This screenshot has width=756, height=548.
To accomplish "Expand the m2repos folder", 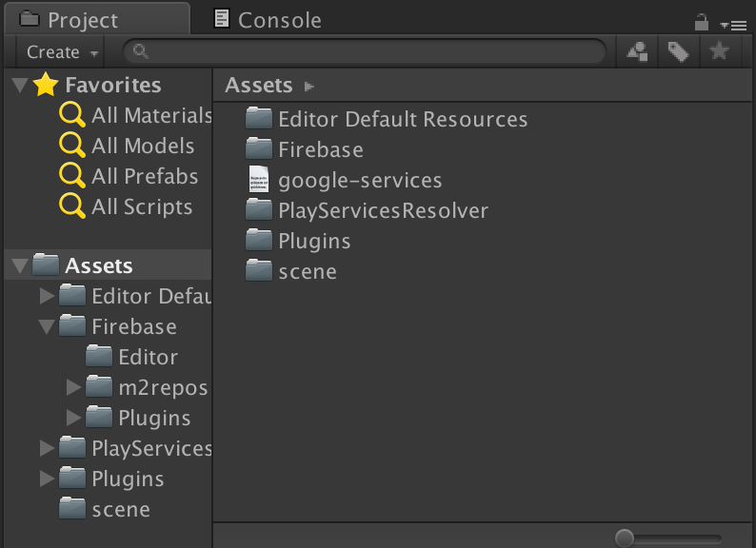I will coord(73,387).
